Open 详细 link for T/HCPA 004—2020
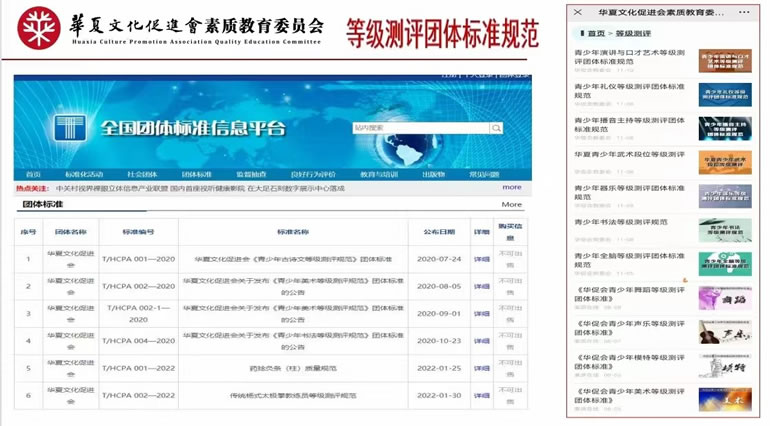Screen dimensions: 770x426 pos(482,341)
